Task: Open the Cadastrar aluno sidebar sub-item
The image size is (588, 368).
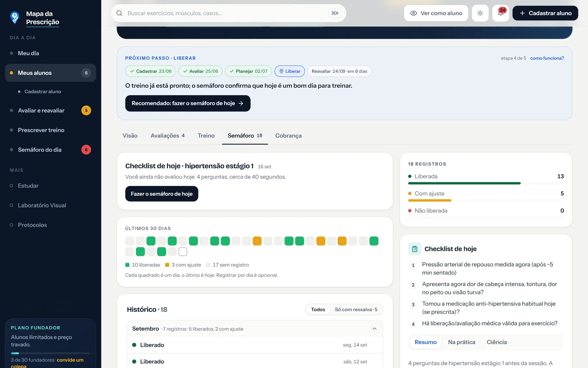Action: (x=43, y=92)
